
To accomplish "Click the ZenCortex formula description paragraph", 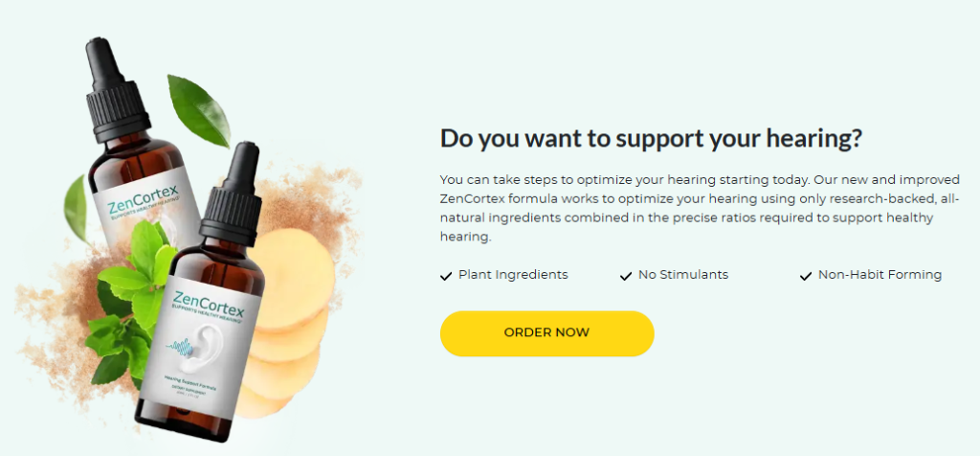I will coord(700,208).
